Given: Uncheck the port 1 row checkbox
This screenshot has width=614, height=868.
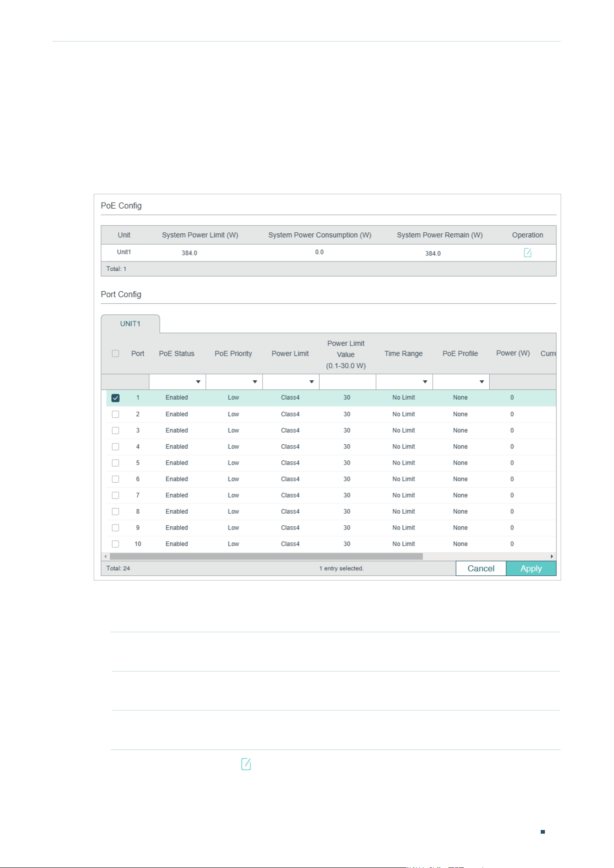Looking at the screenshot, I should coord(115,398).
